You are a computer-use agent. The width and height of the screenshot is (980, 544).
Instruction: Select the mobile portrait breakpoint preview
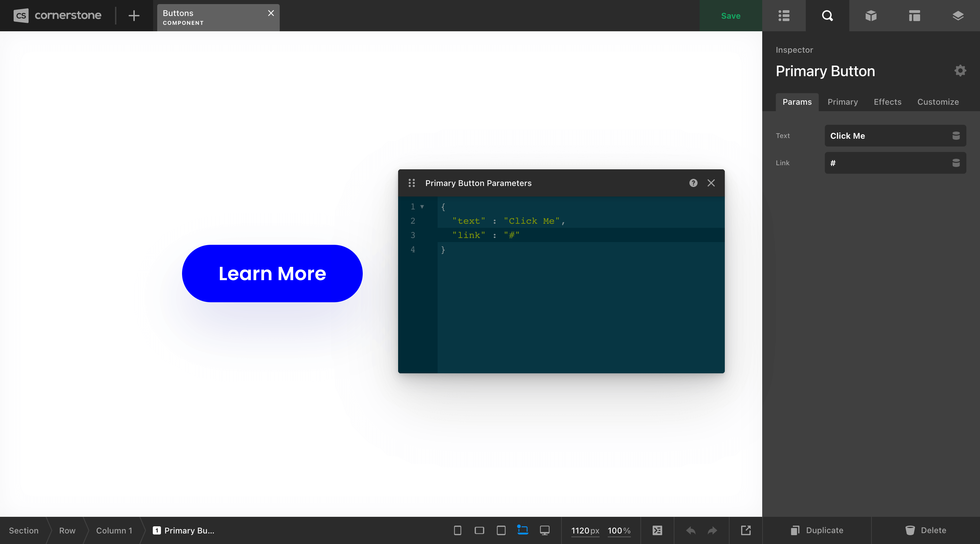pyautogui.click(x=457, y=530)
